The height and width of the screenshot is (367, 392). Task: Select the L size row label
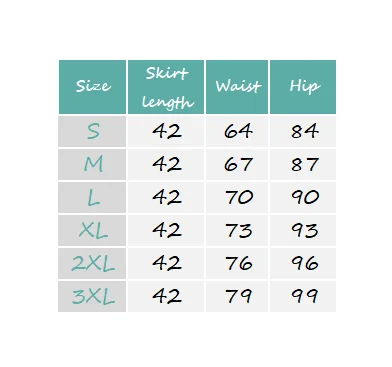coord(92,197)
